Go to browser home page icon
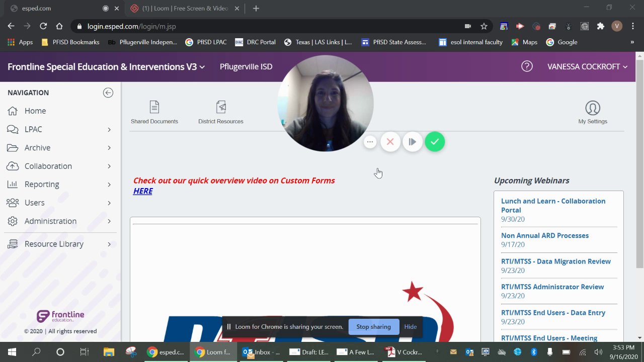This screenshot has height=362, width=644. point(59,26)
